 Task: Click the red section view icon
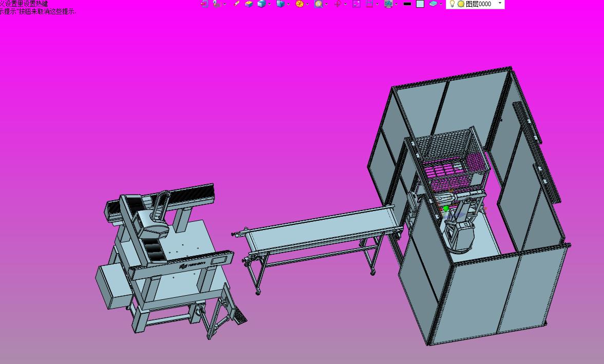point(369,4)
